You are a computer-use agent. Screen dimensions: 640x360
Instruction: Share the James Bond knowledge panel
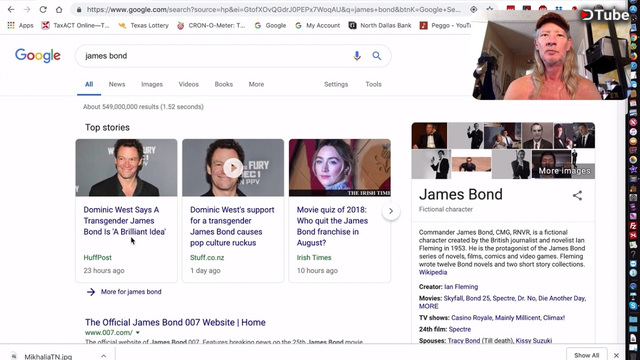pyautogui.click(x=577, y=196)
